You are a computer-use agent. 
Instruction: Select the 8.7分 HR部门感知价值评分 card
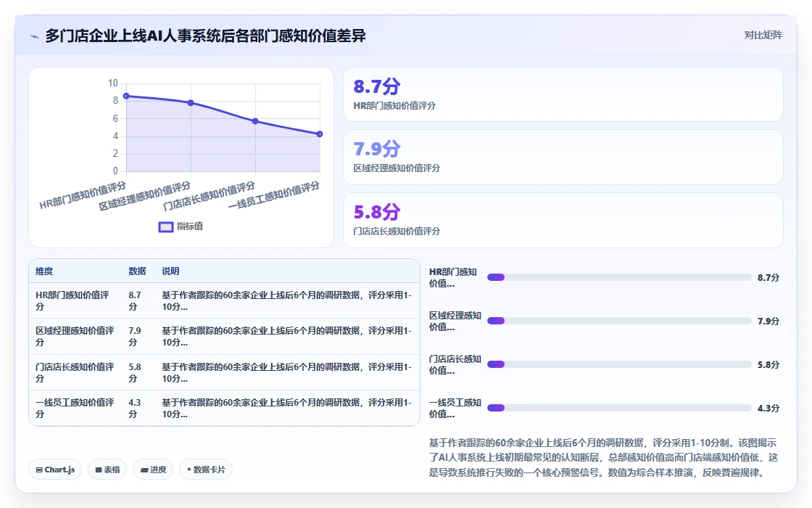point(563,94)
